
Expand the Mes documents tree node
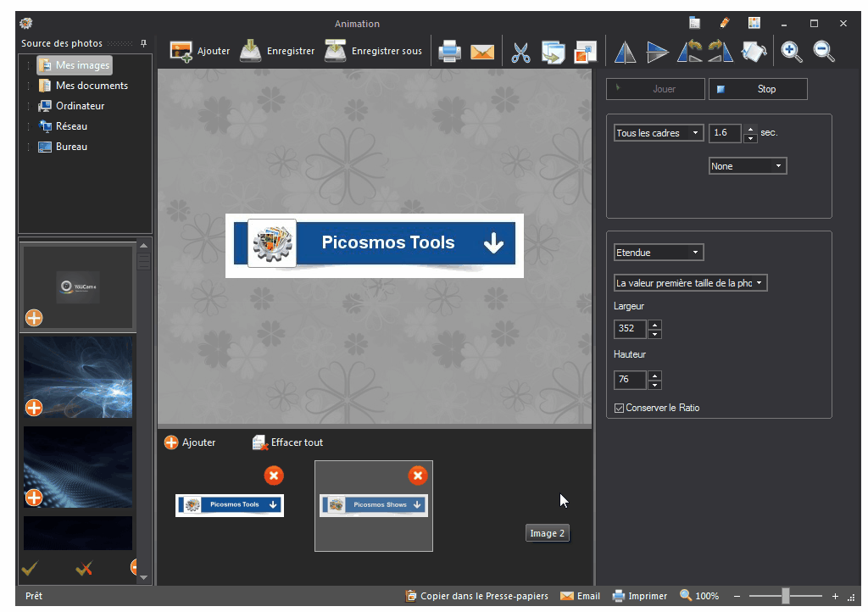[28, 86]
